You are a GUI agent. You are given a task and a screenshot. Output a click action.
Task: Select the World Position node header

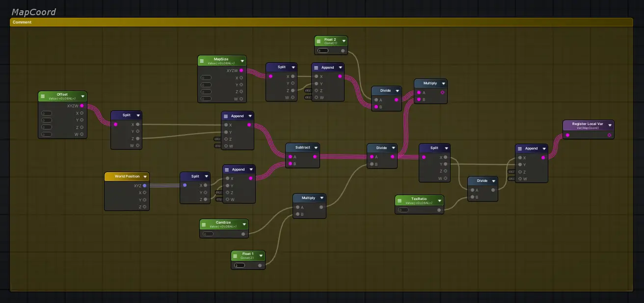tap(127, 177)
